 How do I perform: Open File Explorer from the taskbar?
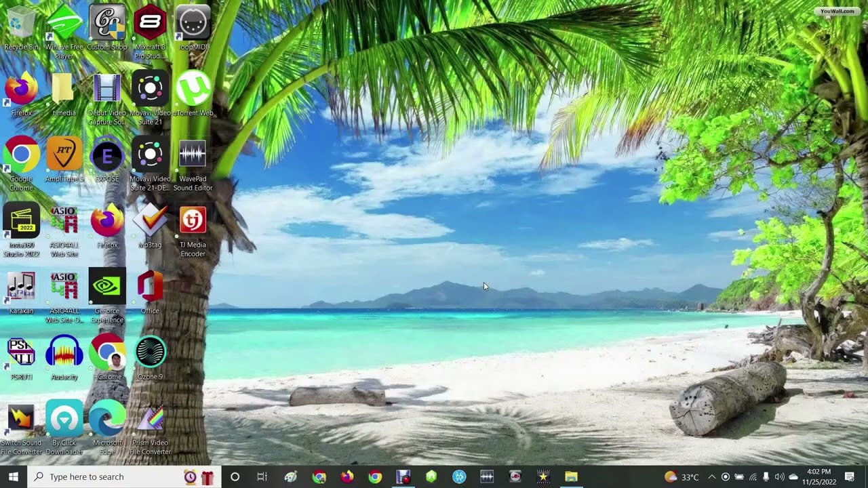click(571, 476)
